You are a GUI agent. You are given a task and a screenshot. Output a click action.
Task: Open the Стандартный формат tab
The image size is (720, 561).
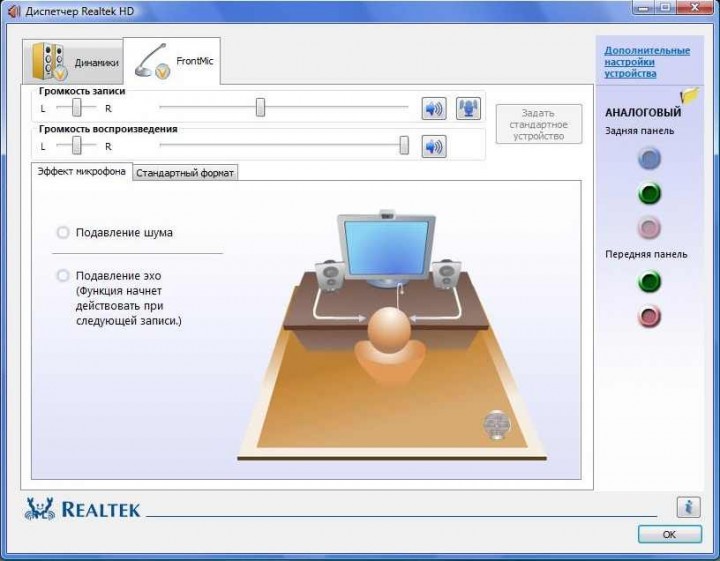185,173
